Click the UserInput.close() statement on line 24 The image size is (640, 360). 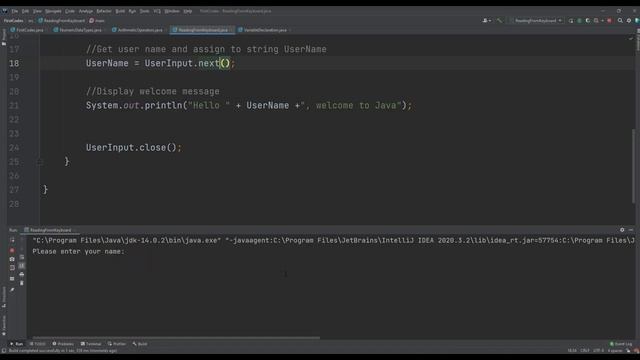[x=133, y=148]
